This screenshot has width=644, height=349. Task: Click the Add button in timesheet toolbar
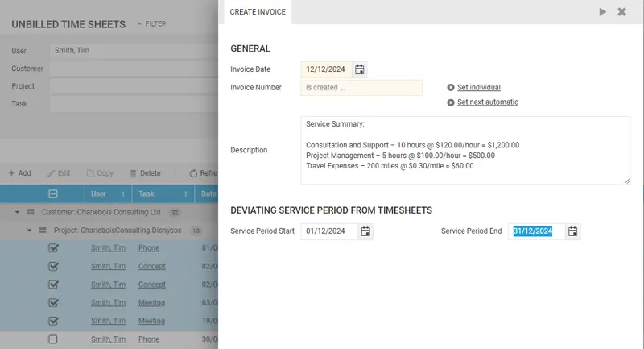coord(19,173)
